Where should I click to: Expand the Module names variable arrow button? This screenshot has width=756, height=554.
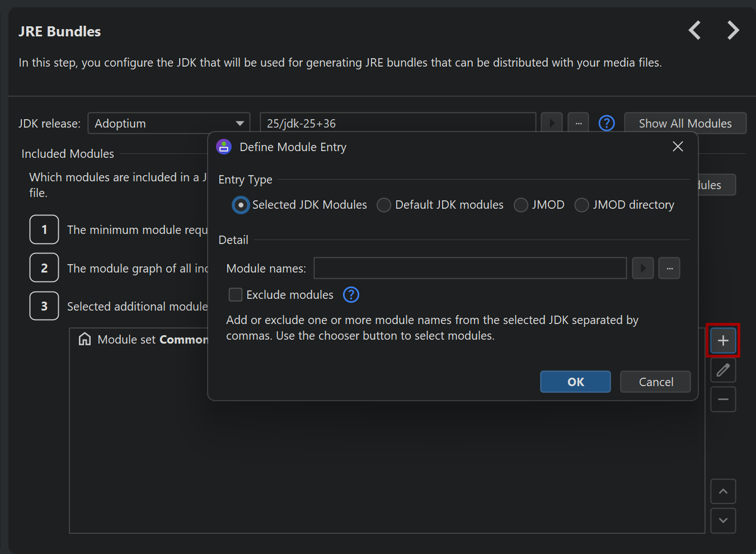point(643,268)
